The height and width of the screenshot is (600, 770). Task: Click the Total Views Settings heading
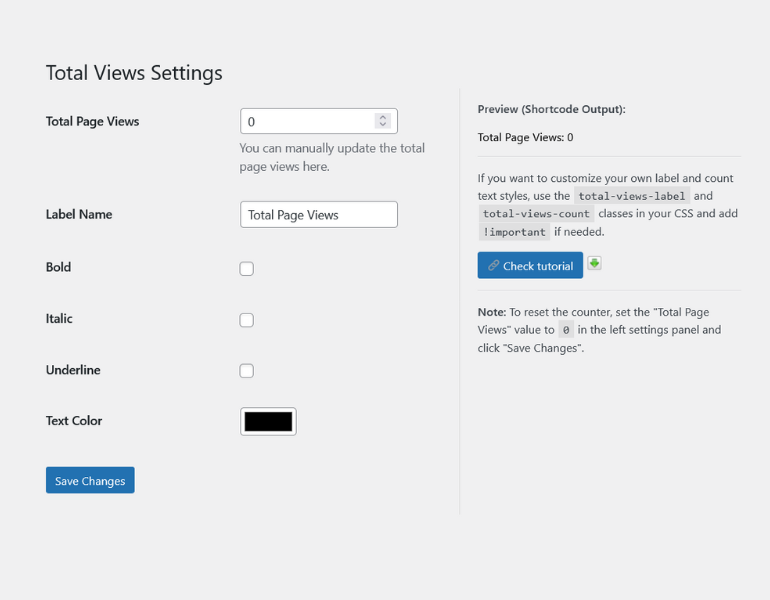(134, 73)
